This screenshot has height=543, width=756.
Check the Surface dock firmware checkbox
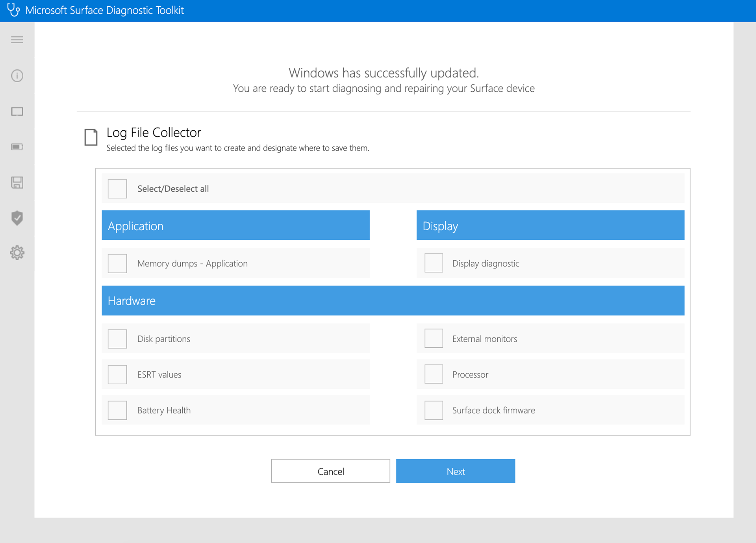434,410
